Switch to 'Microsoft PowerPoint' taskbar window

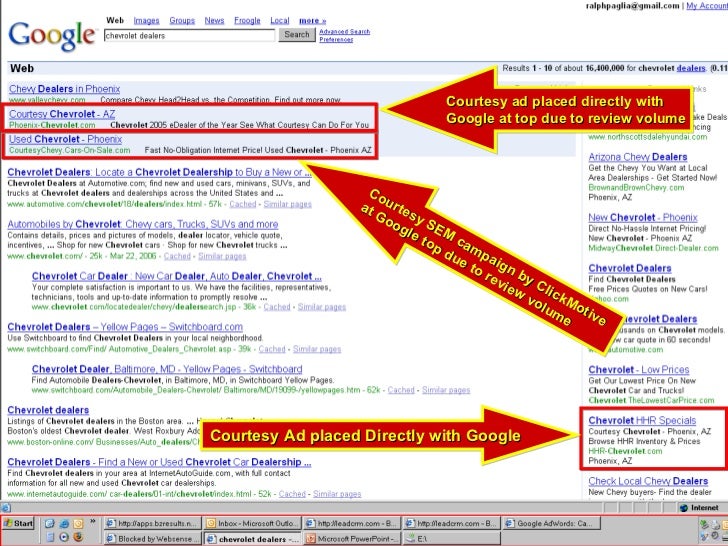[x=351, y=539]
